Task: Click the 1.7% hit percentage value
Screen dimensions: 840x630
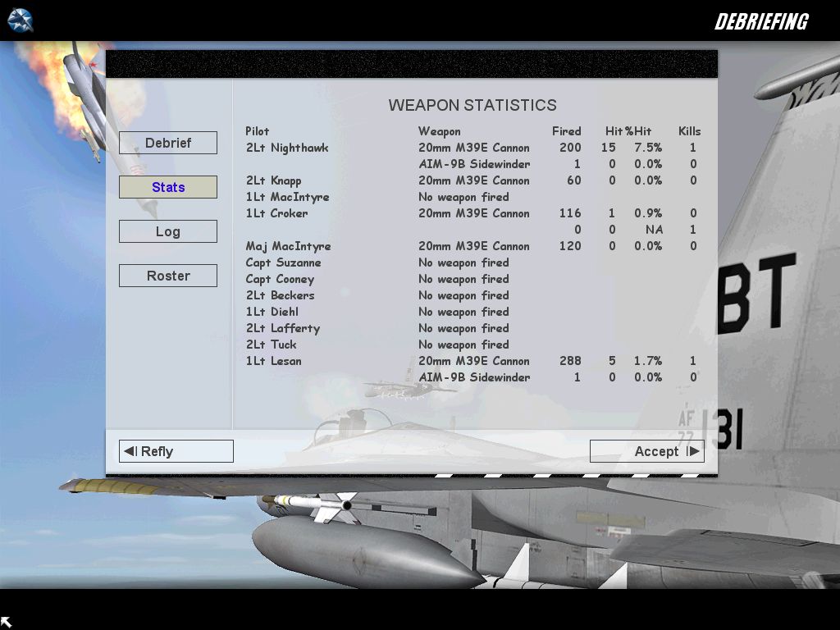Action: pyautogui.click(x=648, y=361)
